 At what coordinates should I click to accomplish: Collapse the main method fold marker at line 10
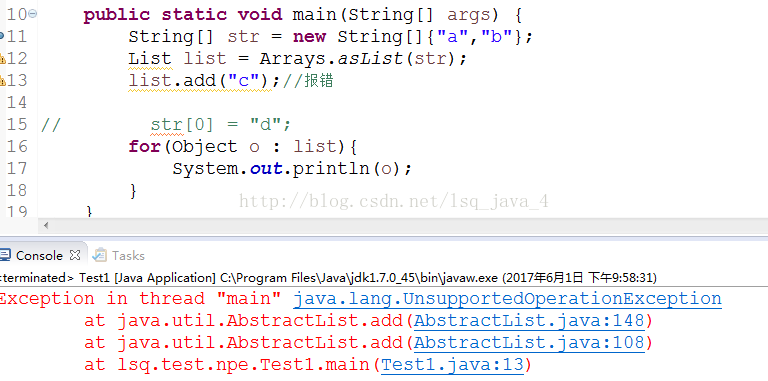pos(32,14)
